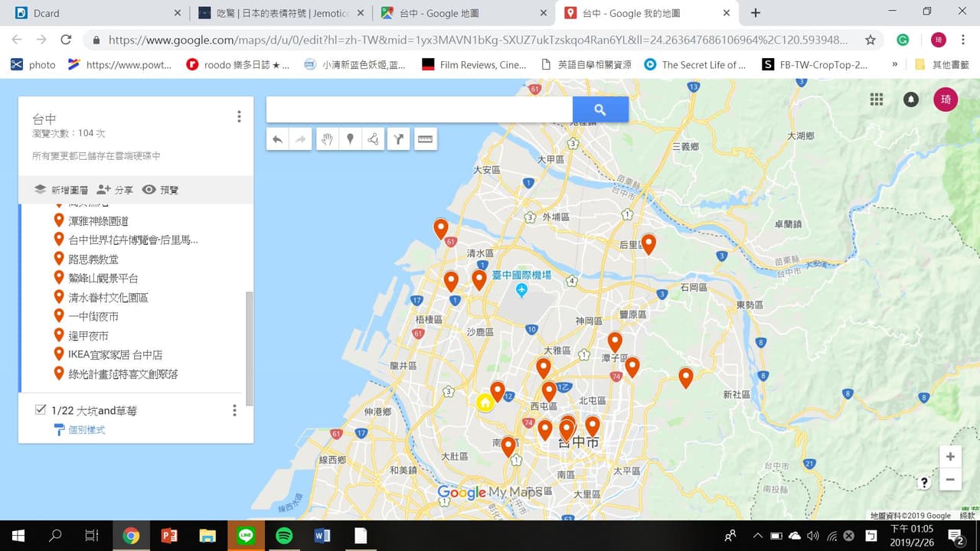This screenshot has width=980, height=551.
Task: Open Film Reviews bookmark
Action: click(x=475, y=65)
